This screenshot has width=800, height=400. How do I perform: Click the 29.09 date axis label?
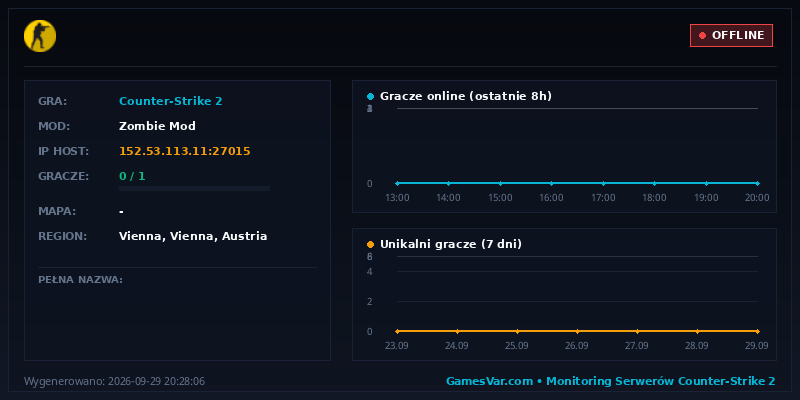(757, 345)
